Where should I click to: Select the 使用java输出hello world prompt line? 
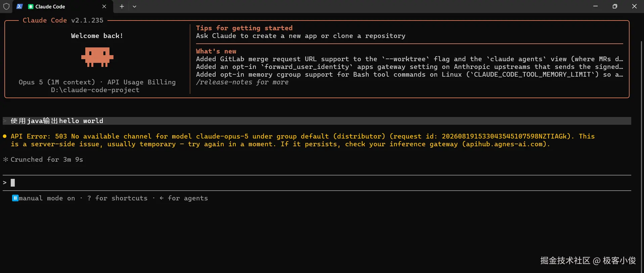317,121
